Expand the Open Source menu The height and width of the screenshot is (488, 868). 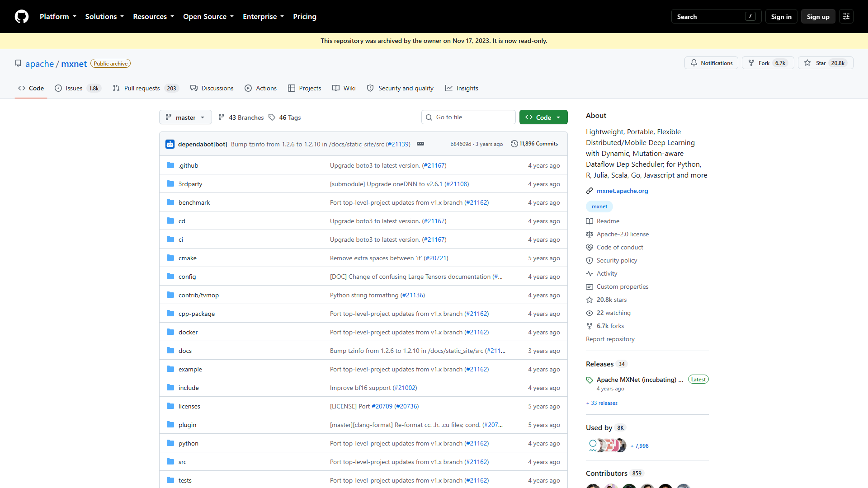[208, 17]
